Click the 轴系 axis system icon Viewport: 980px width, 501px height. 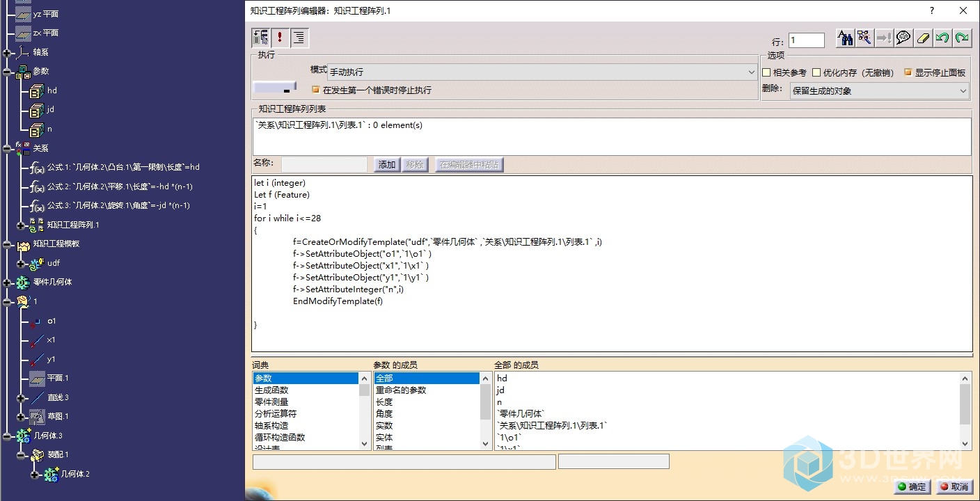coord(22,52)
